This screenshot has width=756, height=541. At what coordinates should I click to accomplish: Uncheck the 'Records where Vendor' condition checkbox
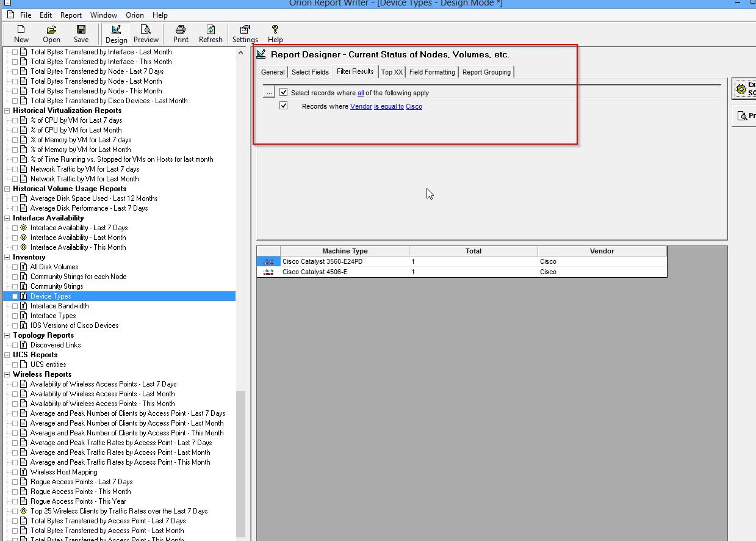pos(284,106)
